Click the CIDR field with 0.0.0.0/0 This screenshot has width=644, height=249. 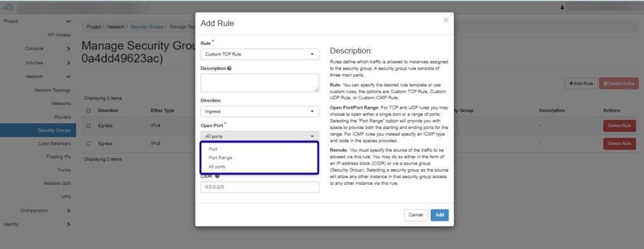[x=260, y=187]
